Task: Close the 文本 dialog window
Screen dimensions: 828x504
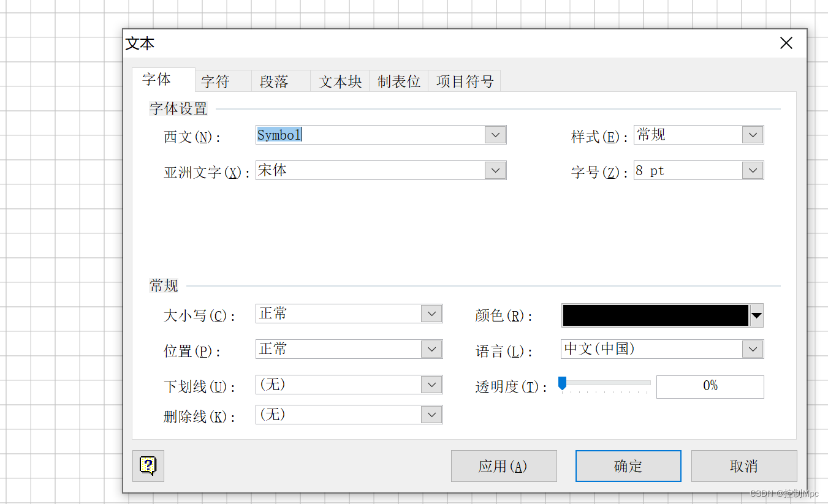Action: coord(786,43)
